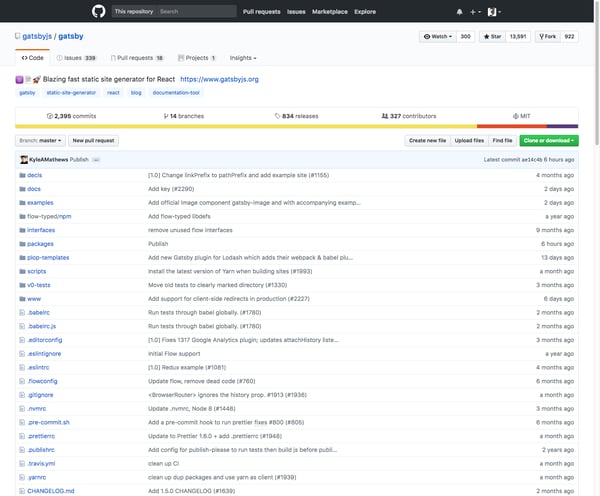This screenshot has width=600, height=496.
Task: Click the 13,591 stargazers count
Action: (x=518, y=36)
